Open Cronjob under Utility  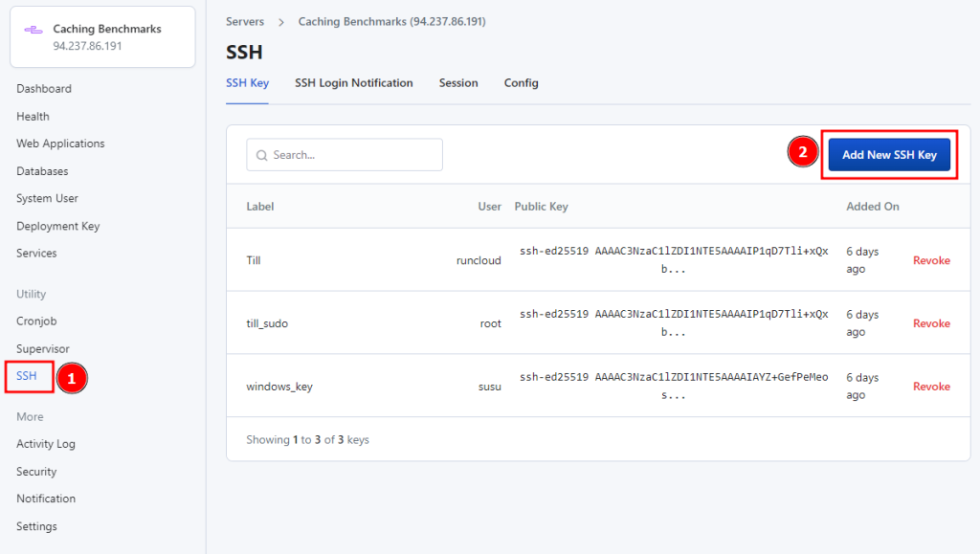36,321
